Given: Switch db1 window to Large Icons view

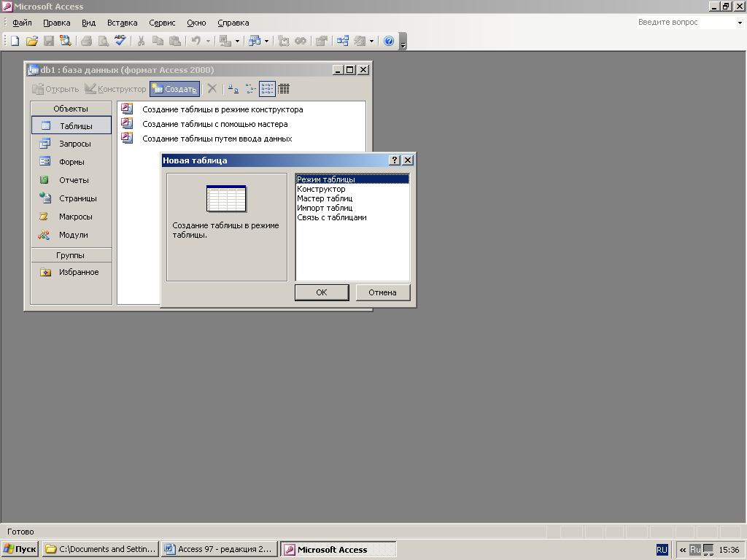Looking at the screenshot, I should click(233, 88).
